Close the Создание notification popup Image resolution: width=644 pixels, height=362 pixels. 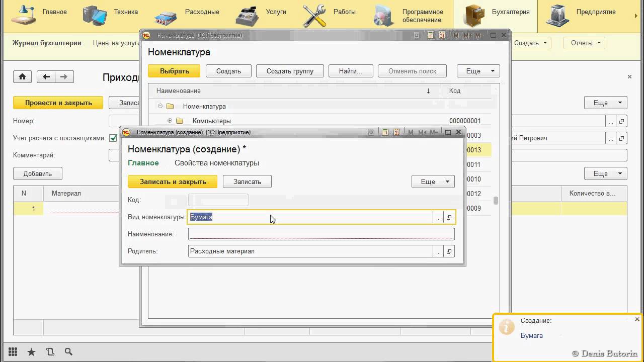click(637, 319)
